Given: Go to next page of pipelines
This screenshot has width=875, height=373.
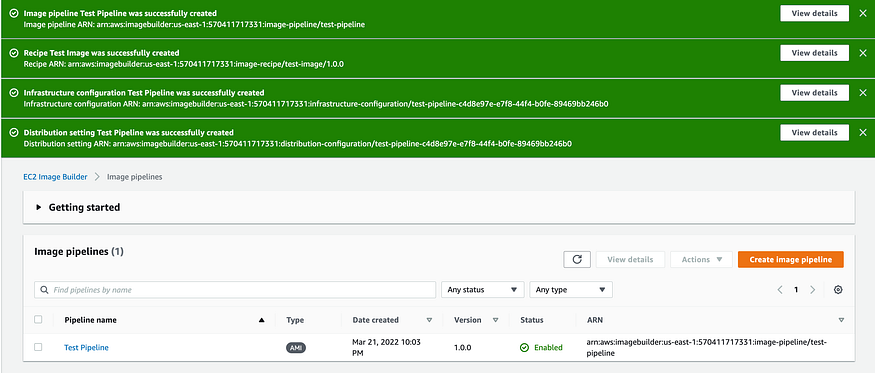Looking at the screenshot, I should (812, 290).
